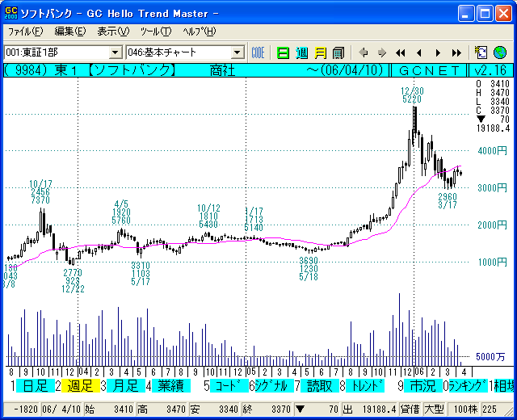Switch to monthly chart (月) icon
The height and width of the screenshot is (420, 517).
320,52
